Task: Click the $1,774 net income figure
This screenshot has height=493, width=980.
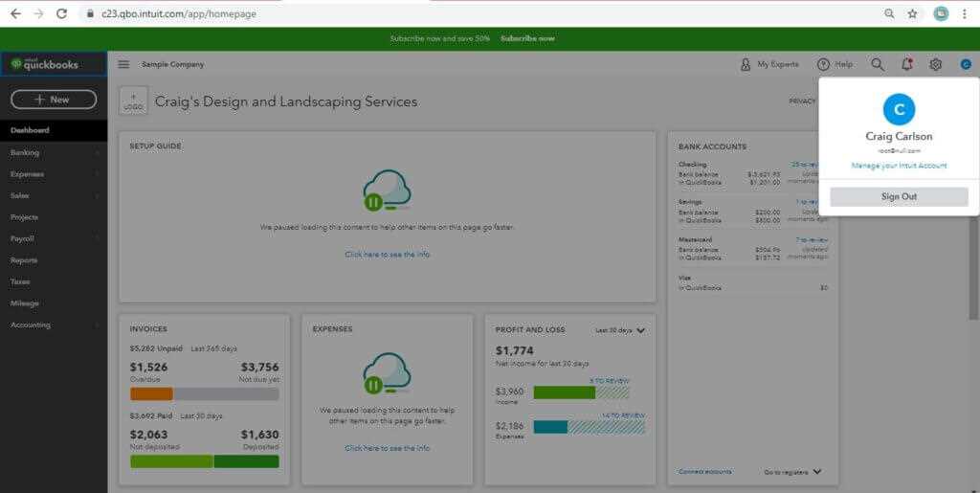Action: 514,351
